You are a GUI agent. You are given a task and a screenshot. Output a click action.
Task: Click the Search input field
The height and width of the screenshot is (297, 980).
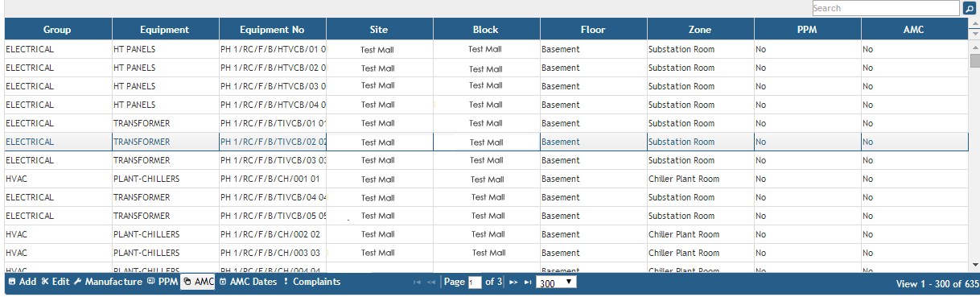tap(886, 8)
